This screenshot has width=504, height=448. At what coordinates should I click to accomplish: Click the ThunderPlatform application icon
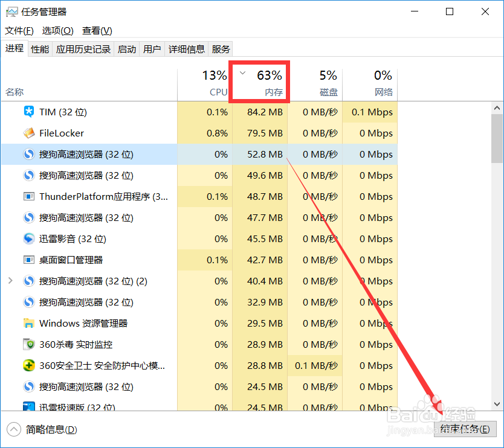coord(29,196)
